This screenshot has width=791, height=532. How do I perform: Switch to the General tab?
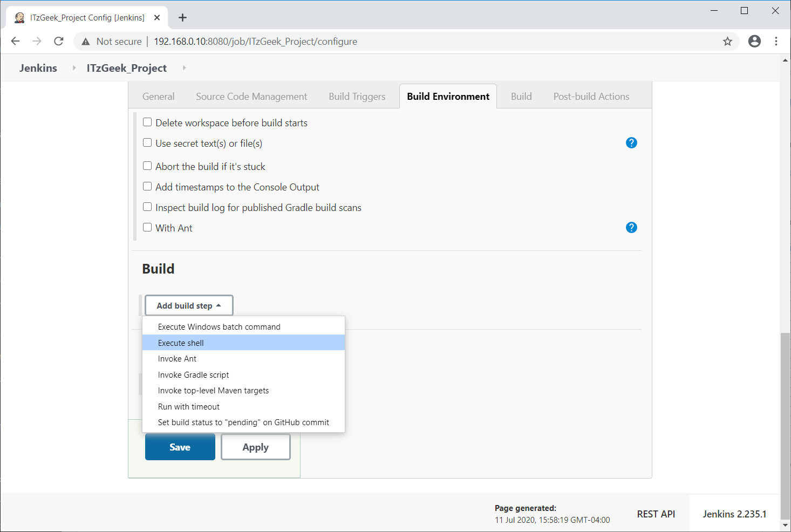158,97
